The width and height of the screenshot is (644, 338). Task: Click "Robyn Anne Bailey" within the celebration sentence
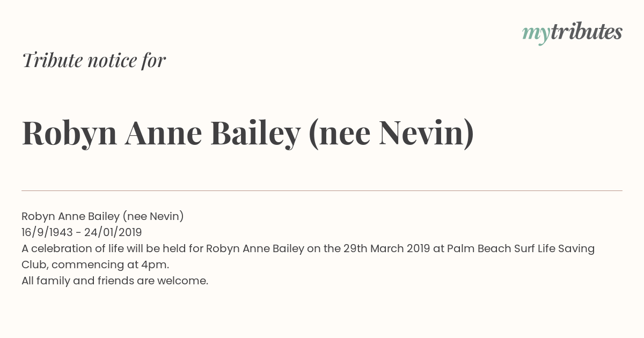(255, 249)
